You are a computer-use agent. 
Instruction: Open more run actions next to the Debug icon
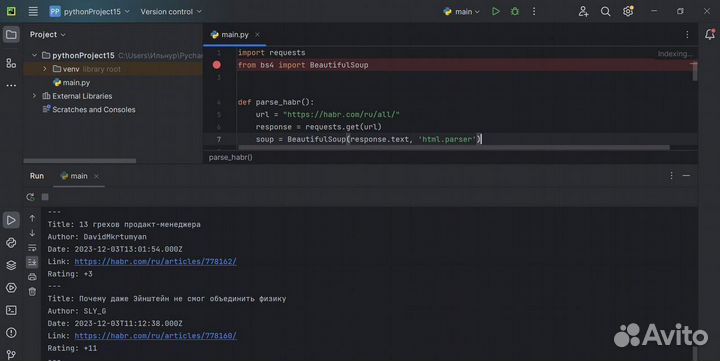pyautogui.click(x=534, y=11)
